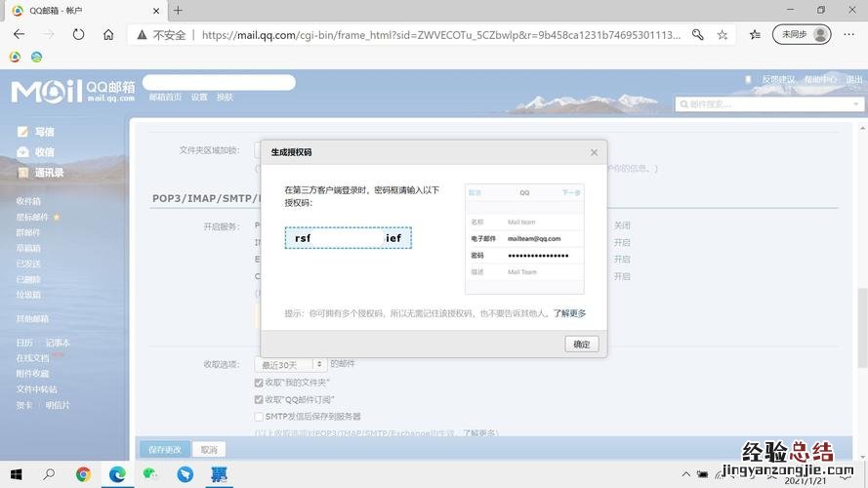The width and height of the screenshot is (868, 488).
Task: Click the star icon beside 星标邮件
Action: coord(56,217)
